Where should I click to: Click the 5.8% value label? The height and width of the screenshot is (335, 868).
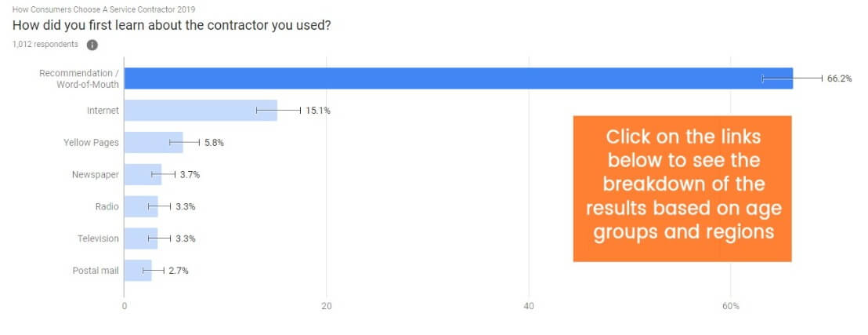point(214,143)
